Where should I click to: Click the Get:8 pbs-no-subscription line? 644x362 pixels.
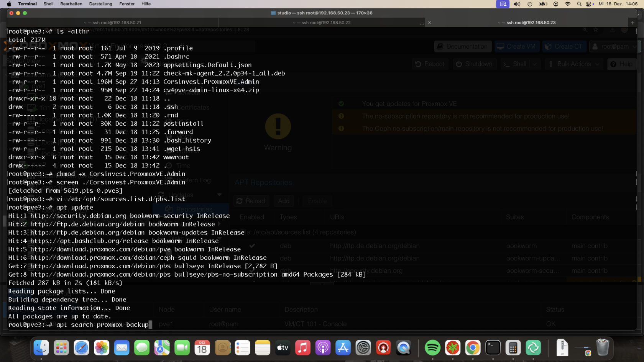point(187,274)
